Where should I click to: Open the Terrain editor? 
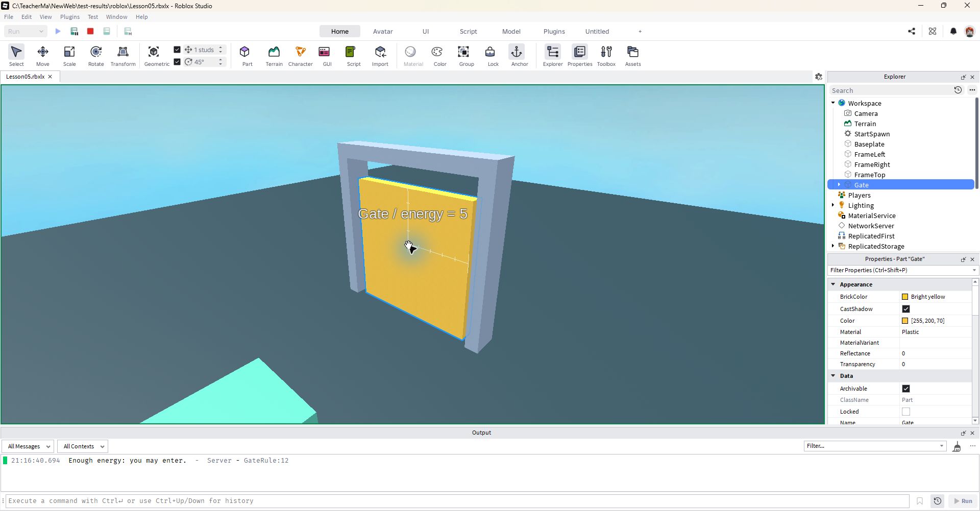[274, 56]
